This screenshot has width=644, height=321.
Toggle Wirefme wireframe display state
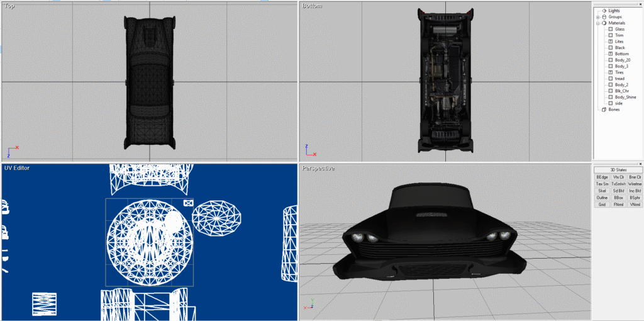(635, 184)
